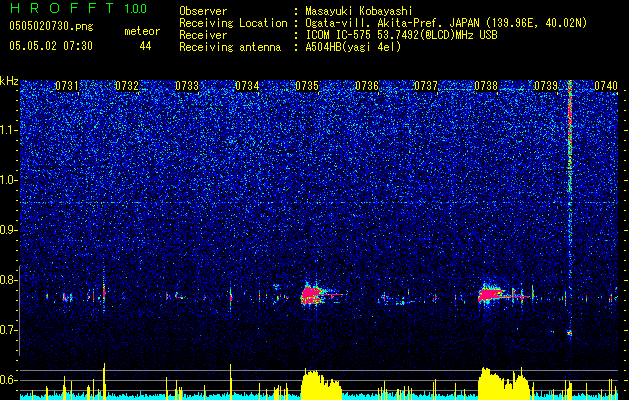Click the ICOM IC-575 receiver text
The width and height of the screenshot is (629, 400).
click(401, 35)
